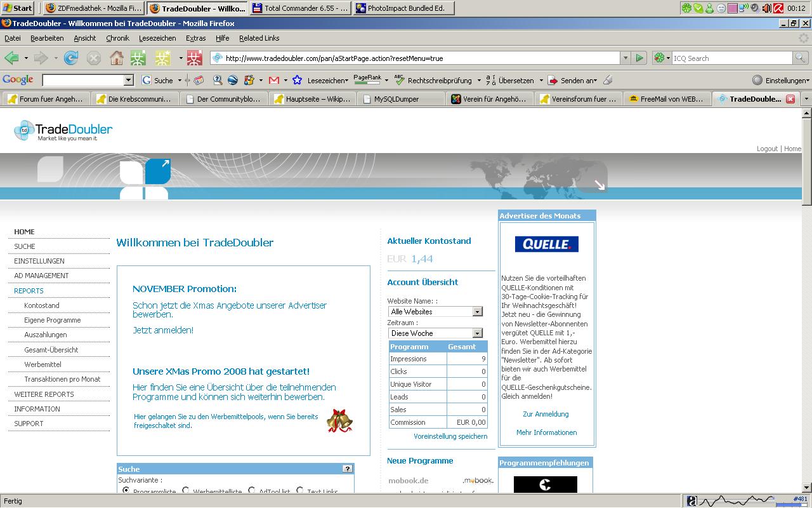Click the Home house icon in the toolbar

point(116,58)
